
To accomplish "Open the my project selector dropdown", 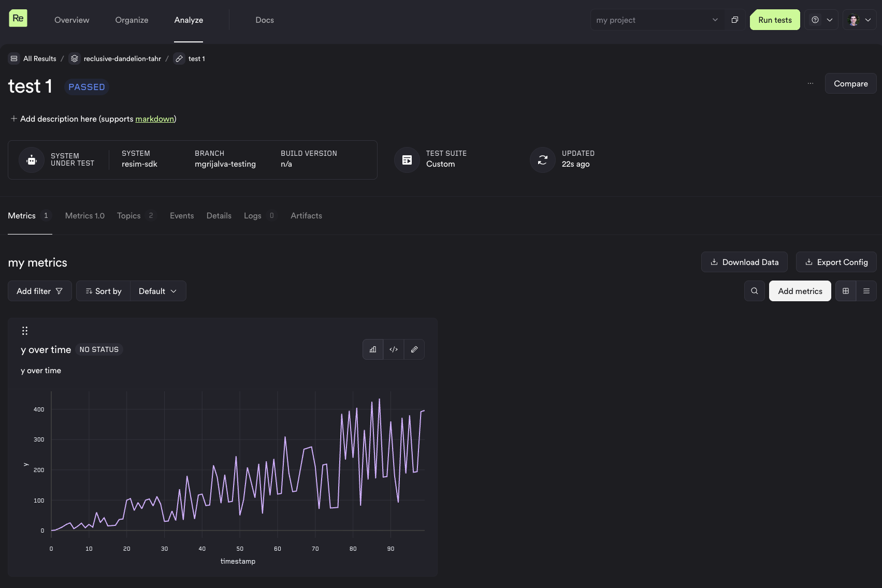I will [x=656, y=20].
